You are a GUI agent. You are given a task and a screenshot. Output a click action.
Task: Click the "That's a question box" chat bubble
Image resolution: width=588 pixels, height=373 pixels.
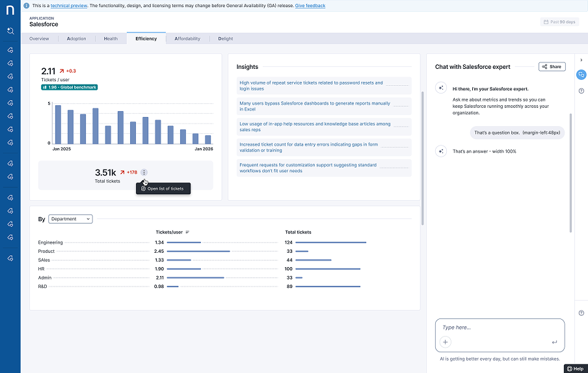(517, 133)
